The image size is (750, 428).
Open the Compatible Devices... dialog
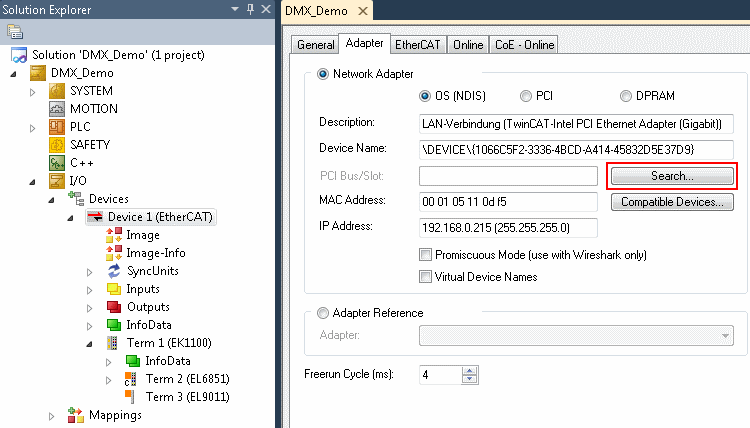point(672,203)
